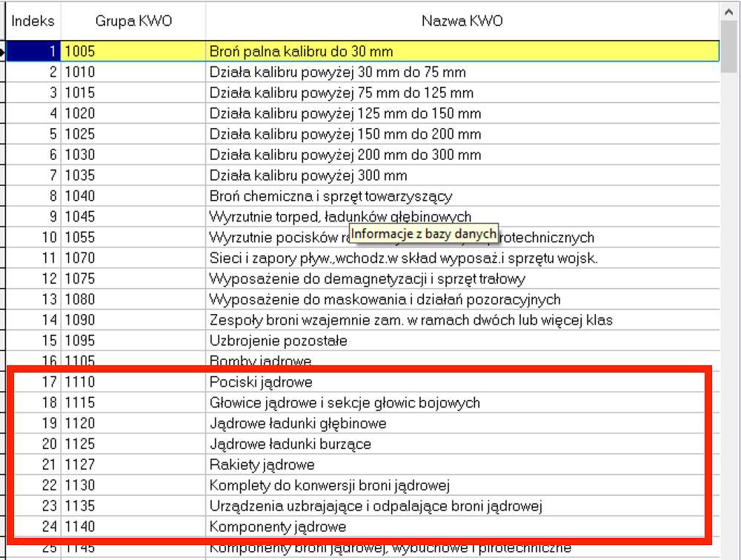Select 'Działa kalibru powyżej 150 mm do 200 mm'
Viewport: 741px width, 560px height.
(363, 134)
